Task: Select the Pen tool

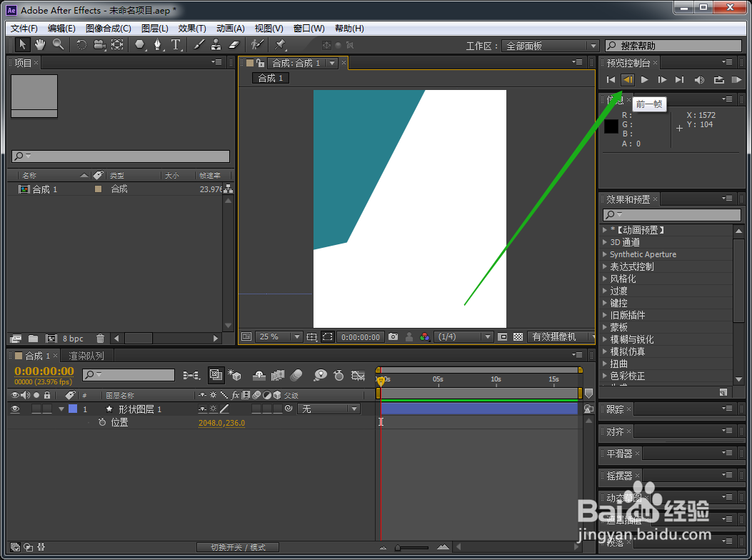Action: 157,44
